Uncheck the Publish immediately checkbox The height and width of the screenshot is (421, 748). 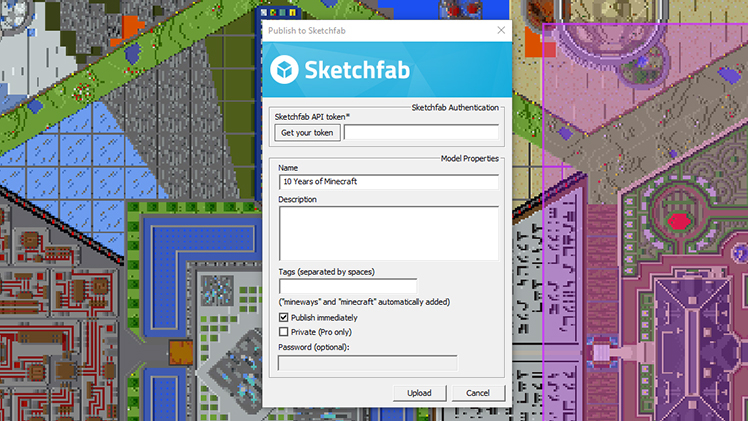284,318
